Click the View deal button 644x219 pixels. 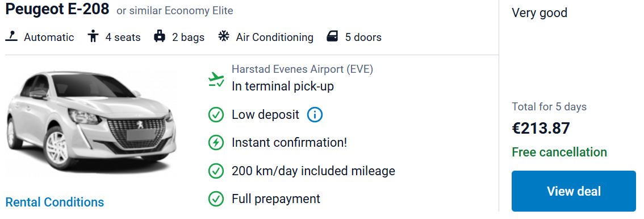pos(574,191)
